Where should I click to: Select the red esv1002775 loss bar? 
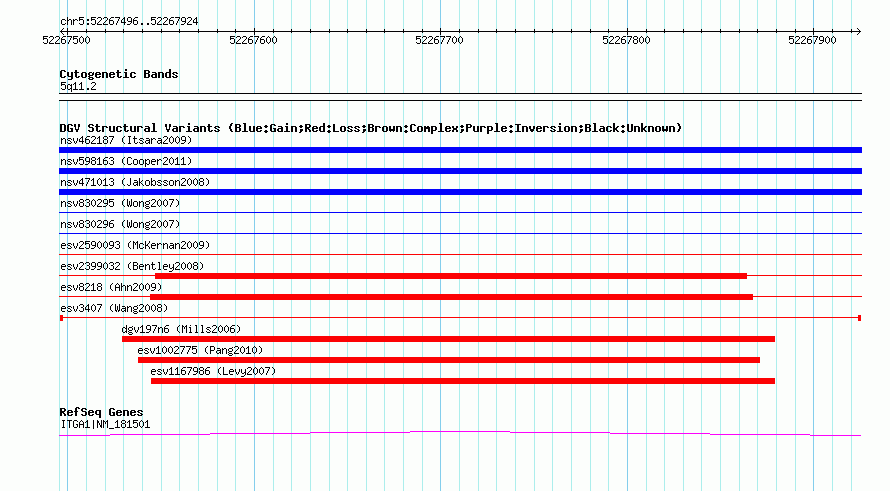[449, 360]
